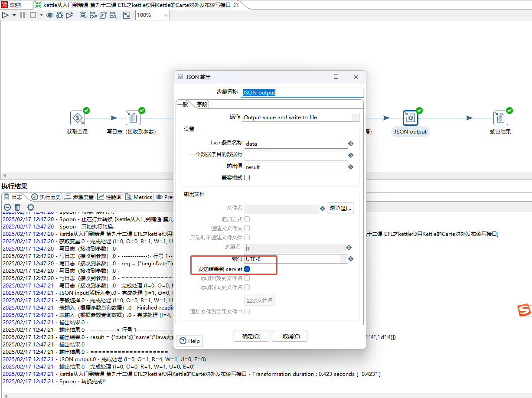The height and width of the screenshot is (398, 532).
Task: Toggle the execution results pane icon
Action: tap(127, 15)
